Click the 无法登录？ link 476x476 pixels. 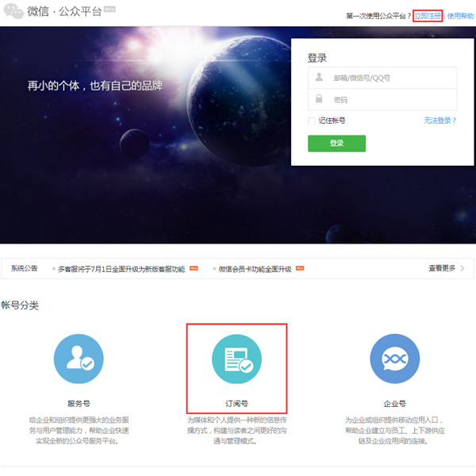point(440,121)
